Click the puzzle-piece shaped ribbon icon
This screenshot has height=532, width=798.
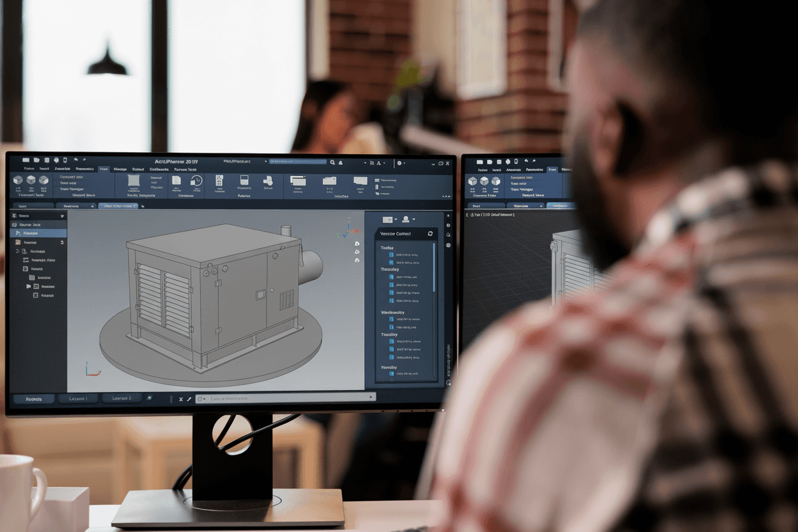pyautogui.click(x=268, y=181)
